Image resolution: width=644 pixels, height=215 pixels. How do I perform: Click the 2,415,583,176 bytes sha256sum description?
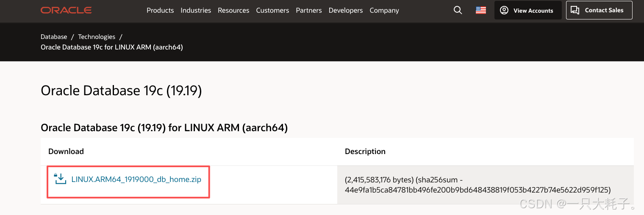click(x=478, y=185)
